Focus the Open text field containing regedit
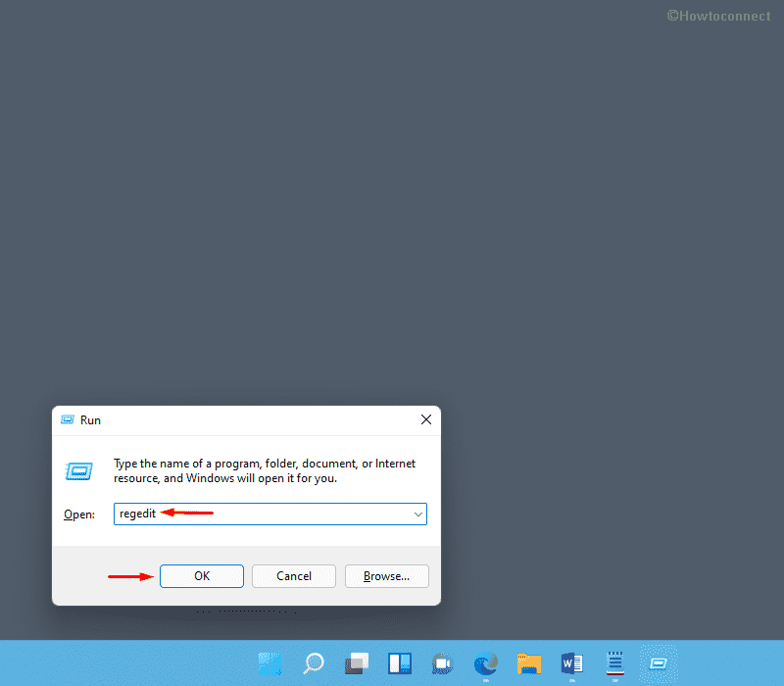Image resolution: width=784 pixels, height=686 pixels. pyautogui.click(x=270, y=514)
